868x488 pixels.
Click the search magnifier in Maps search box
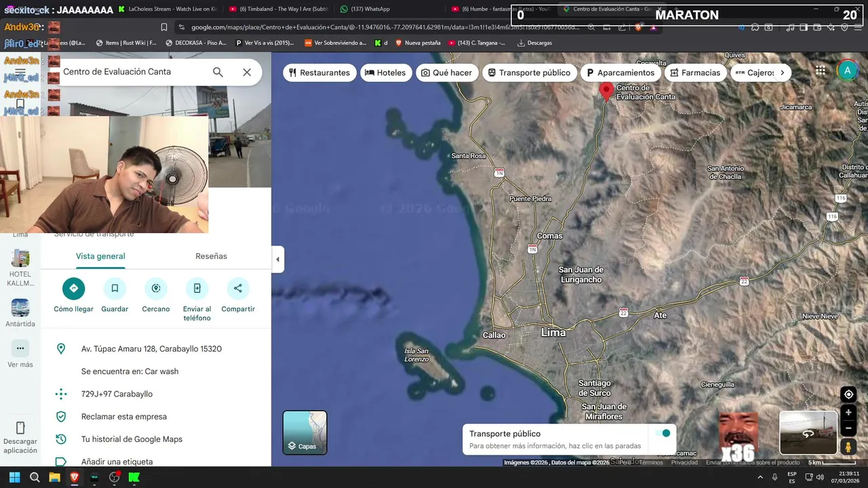click(x=218, y=72)
